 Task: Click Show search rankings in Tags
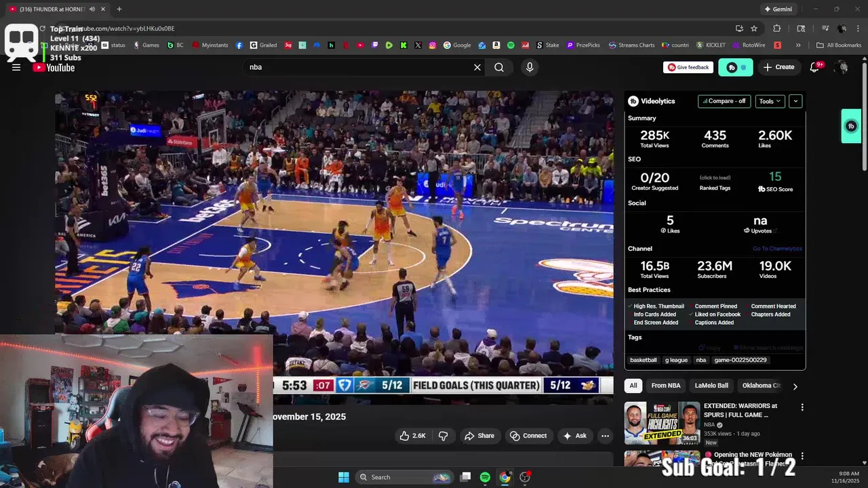click(x=767, y=348)
